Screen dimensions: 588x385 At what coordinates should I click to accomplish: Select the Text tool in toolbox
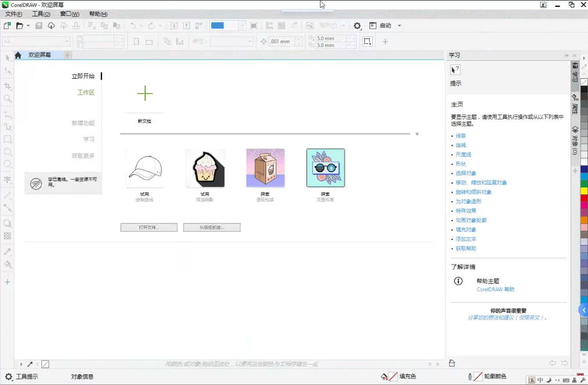(x=7, y=180)
